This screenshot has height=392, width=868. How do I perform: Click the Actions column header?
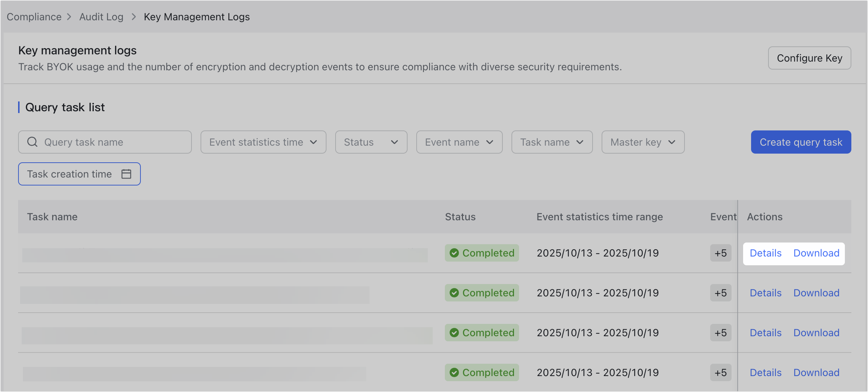[x=765, y=217]
